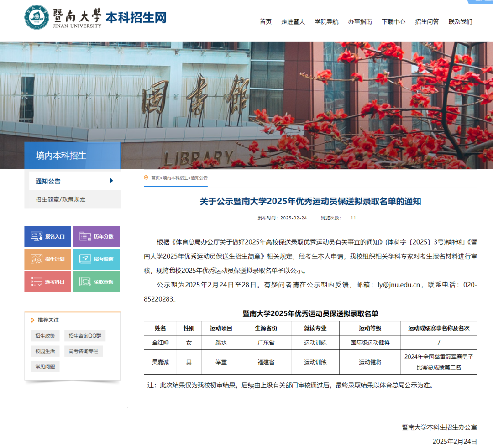
Task: Click the 高考咨询专栏 tag link
Action: 84,351
